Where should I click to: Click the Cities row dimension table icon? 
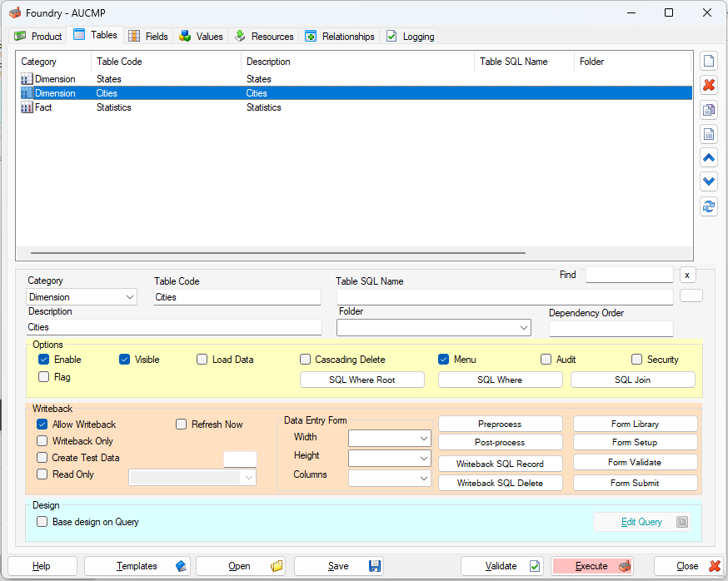click(27, 93)
